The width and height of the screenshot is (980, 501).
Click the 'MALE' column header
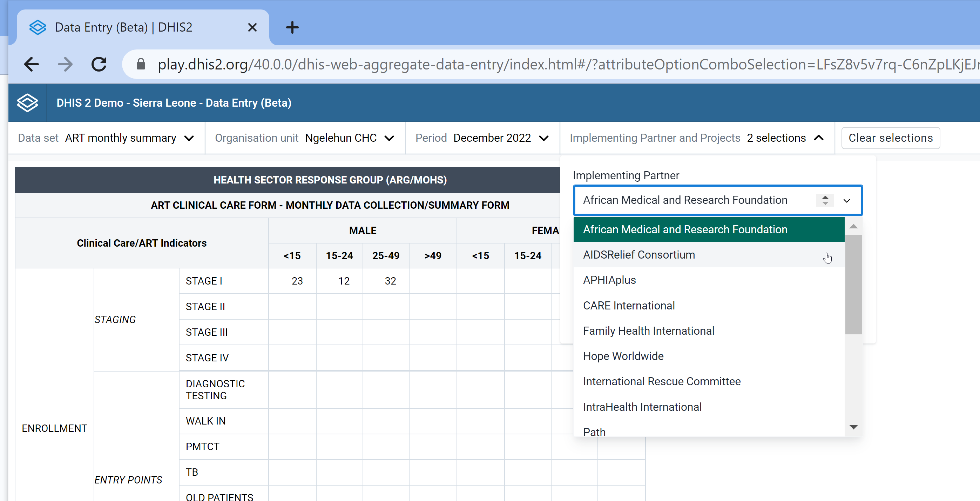(363, 231)
